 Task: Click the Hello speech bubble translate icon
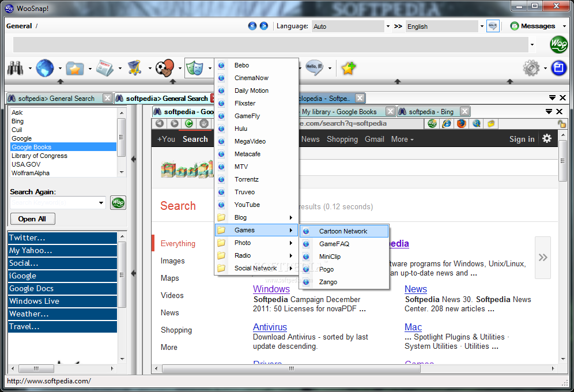point(315,67)
